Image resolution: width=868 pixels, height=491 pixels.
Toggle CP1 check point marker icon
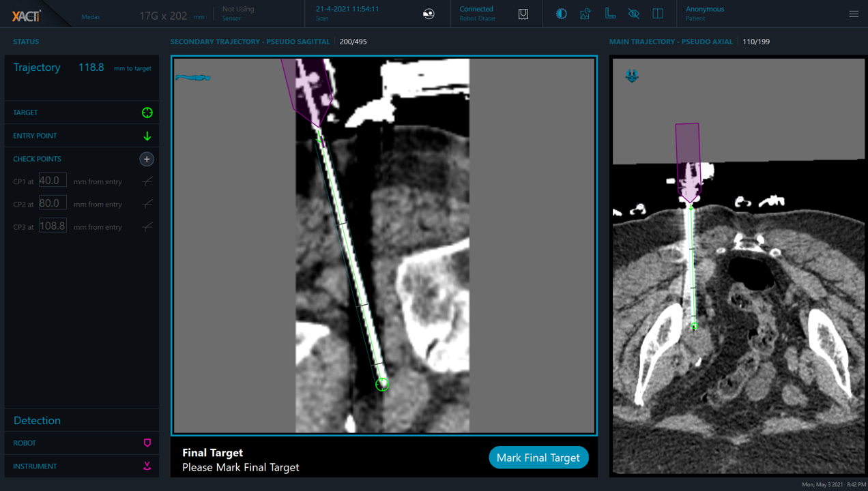pos(147,181)
